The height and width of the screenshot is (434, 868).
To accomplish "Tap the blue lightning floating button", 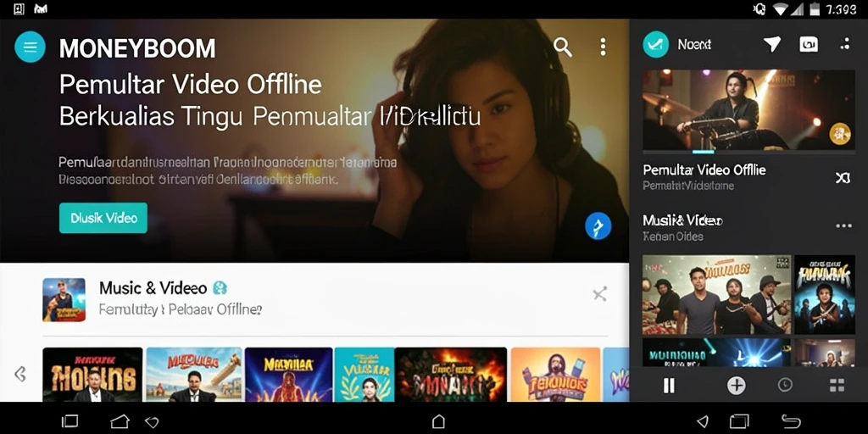I will coord(598,225).
